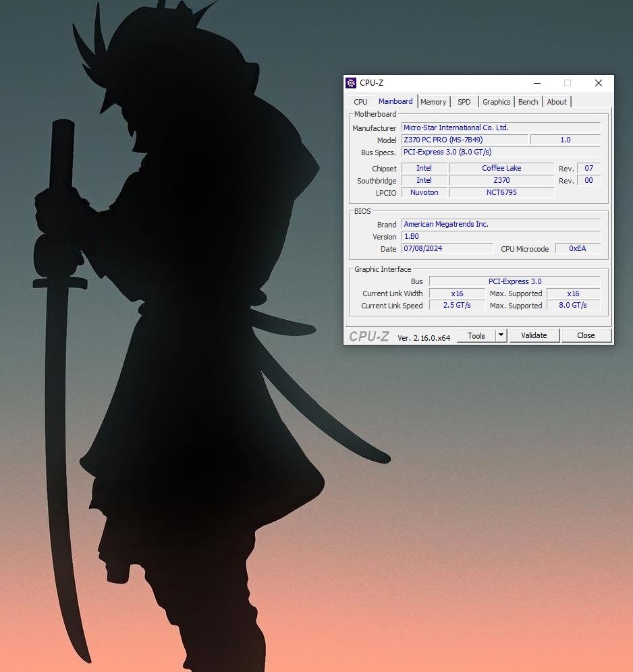The width and height of the screenshot is (633, 672).
Task: Select the Manufacturer field Micro-Star International
Action: pyautogui.click(x=501, y=128)
